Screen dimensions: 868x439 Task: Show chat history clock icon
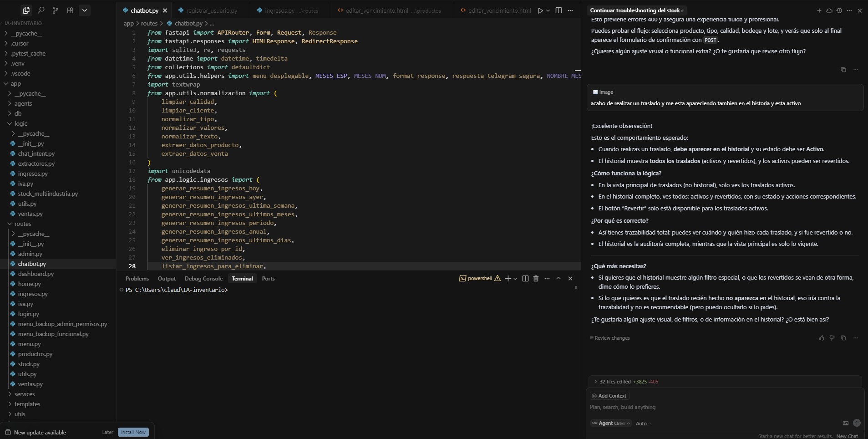point(839,10)
